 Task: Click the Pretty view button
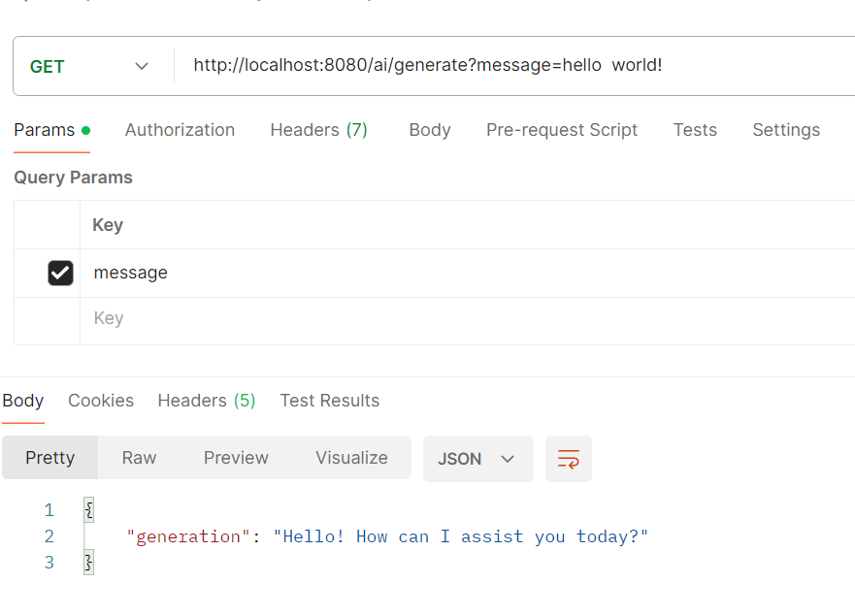pyautogui.click(x=50, y=458)
